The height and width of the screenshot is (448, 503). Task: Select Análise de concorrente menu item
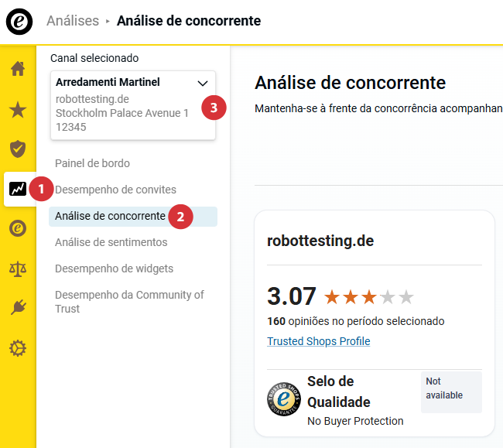pos(110,216)
